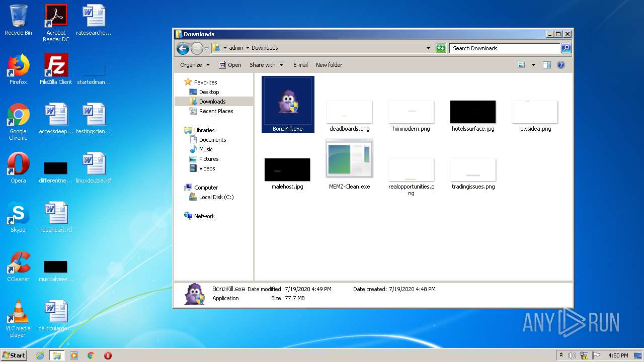Expand the dropdown arrow after admin in path

click(x=248, y=48)
